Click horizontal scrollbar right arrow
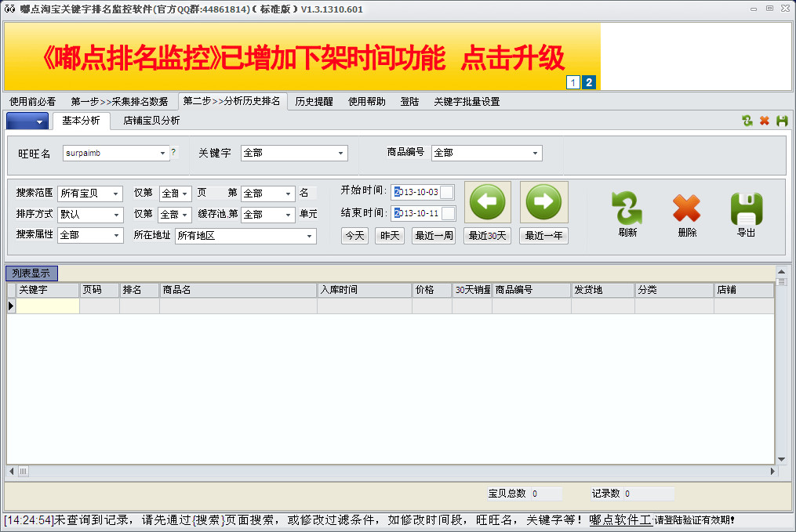This screenshot has width=796, height=532. tap(772, 471)
